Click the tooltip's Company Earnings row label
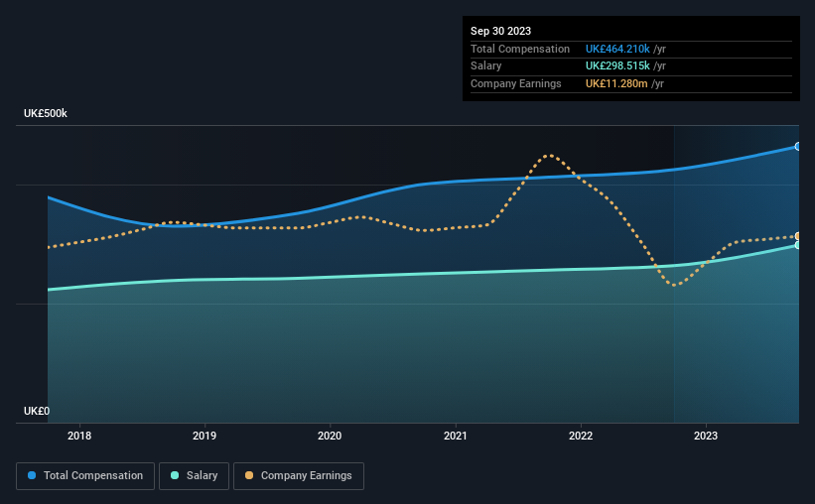The height and width of the screenshot is (504, 815). (515, 83)
